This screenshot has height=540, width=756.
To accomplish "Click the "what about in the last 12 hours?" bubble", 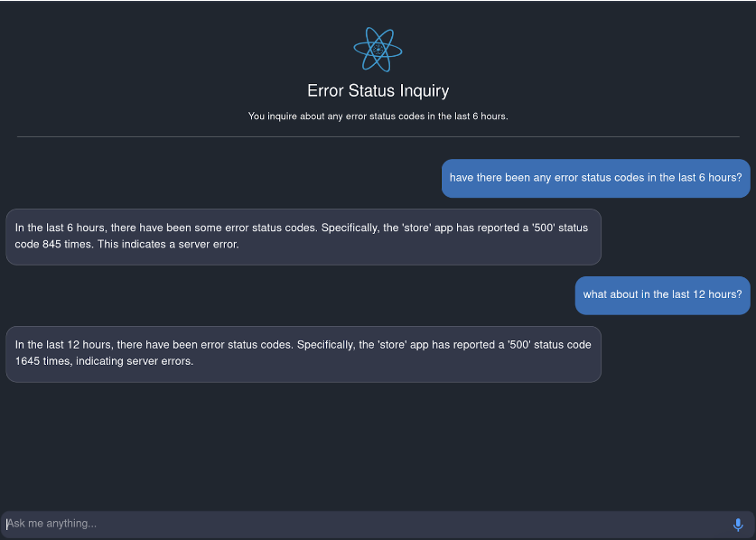I will (x=662, y=294).
